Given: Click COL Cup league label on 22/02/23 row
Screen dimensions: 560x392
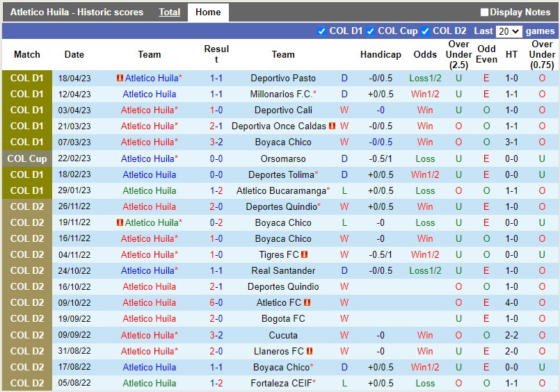Looking at the screenshot, I should pos(27,158).
